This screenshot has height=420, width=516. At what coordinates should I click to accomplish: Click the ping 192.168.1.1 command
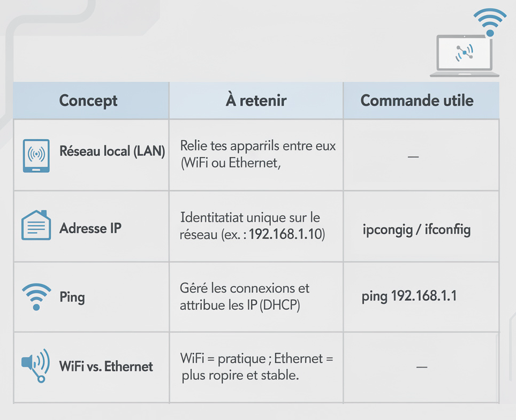click(409, 296)
